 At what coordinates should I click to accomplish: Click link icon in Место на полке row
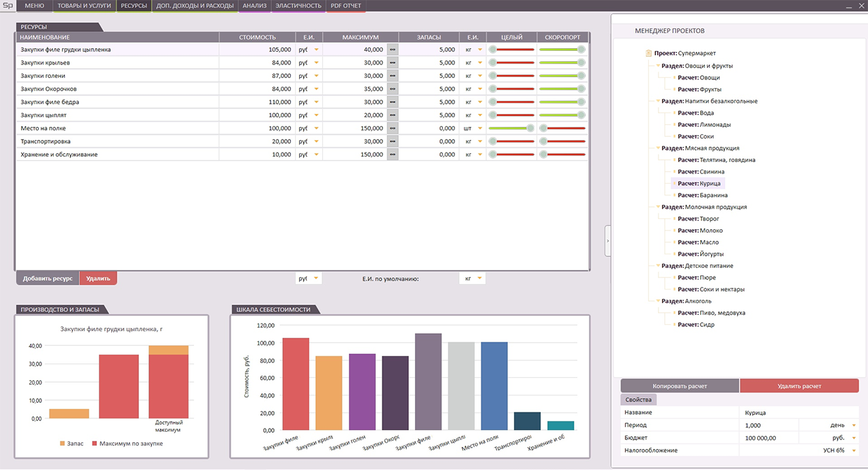coord(392,128)
